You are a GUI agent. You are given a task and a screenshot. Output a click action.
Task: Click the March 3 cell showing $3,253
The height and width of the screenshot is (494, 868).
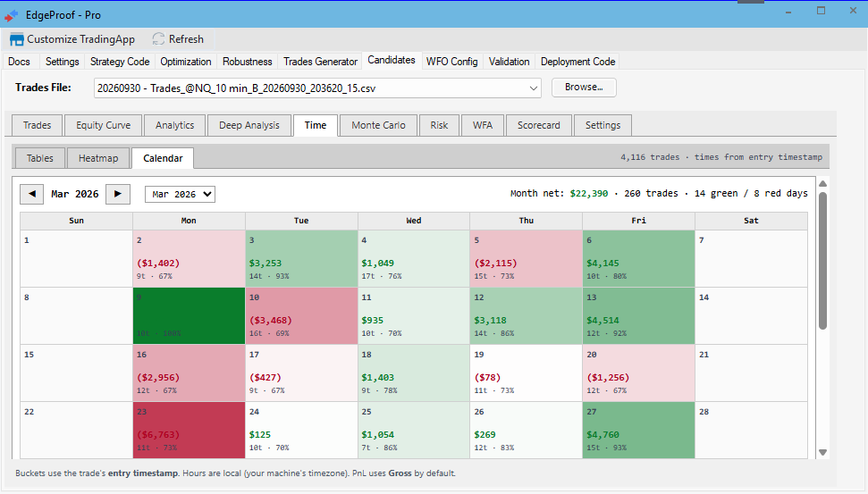[x=301, y=258]
